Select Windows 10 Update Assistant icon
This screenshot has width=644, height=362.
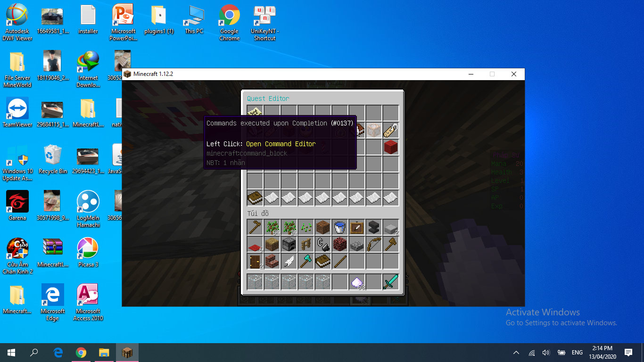point(17,162)
